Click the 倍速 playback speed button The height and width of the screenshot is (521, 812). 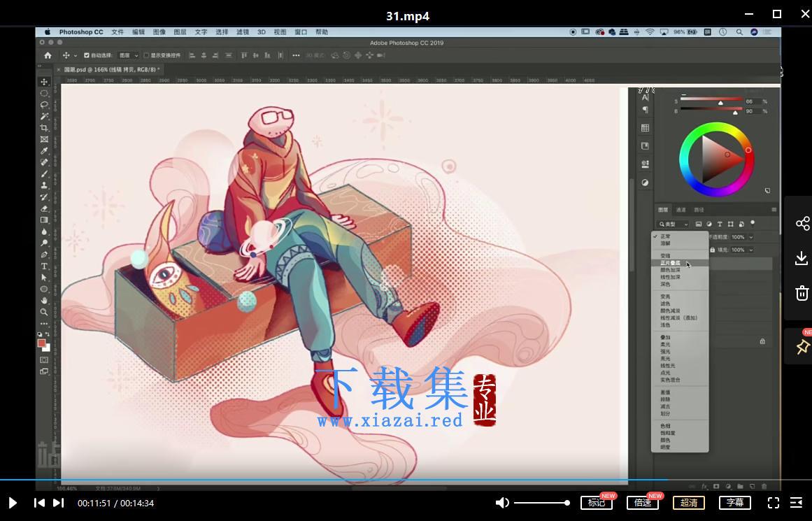(643, 502)
